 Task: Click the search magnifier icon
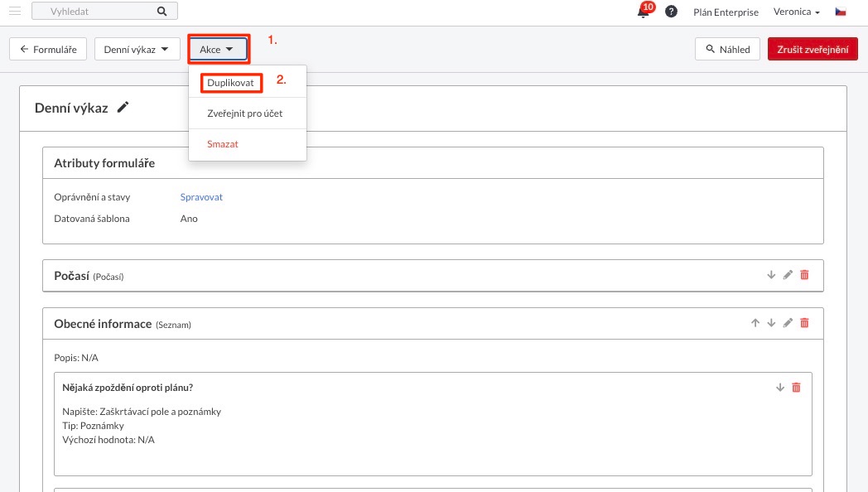coord(162,11)
